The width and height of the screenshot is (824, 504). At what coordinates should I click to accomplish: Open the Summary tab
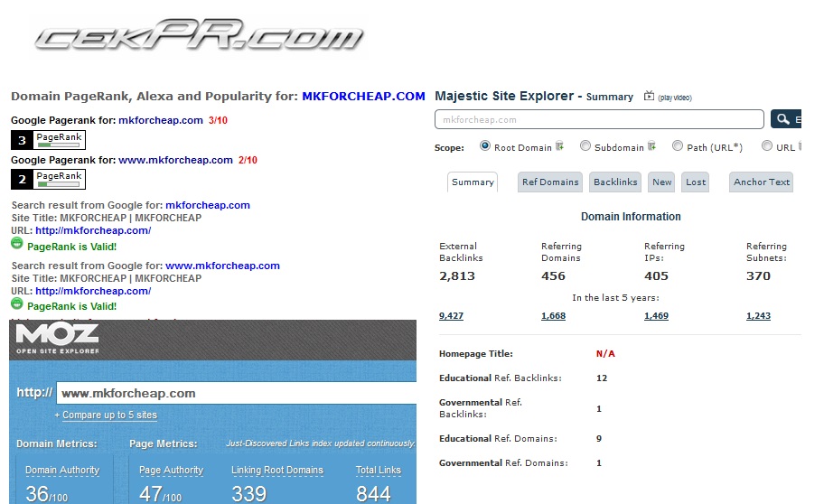[x=473, y=182]
